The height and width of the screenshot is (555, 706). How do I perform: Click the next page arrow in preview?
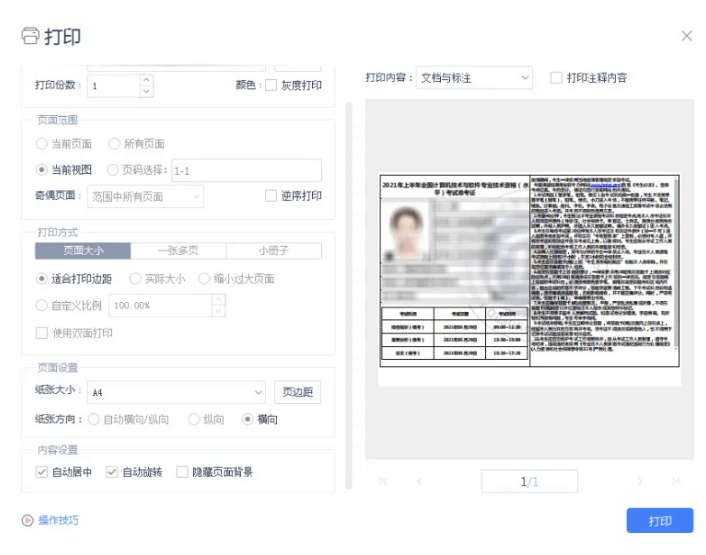tap(640, 481)
